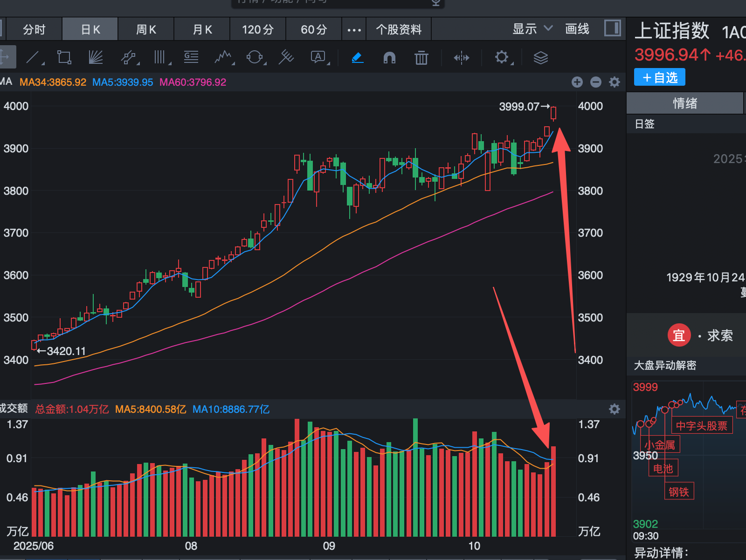Image resolution: width=746 pixels, height=560 pixels.
Task: Toggle drawing mode via 画线
Action: pos(577,28)
